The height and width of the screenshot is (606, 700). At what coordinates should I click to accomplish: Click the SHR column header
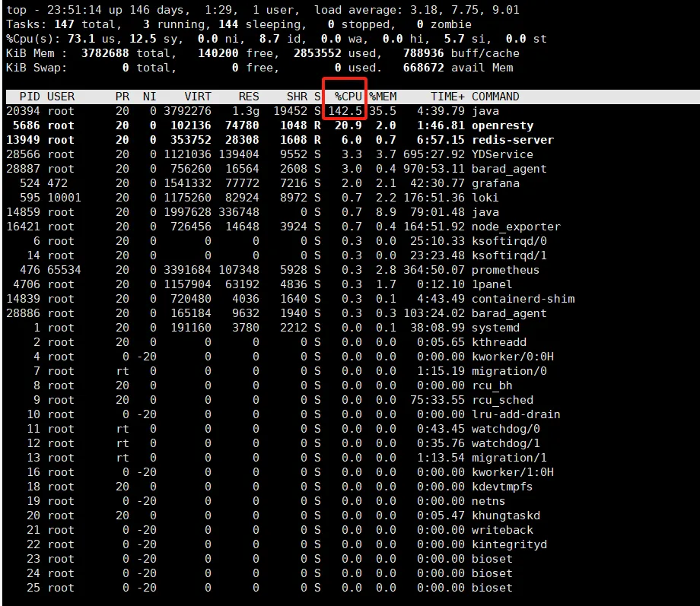tap(297, 97)
